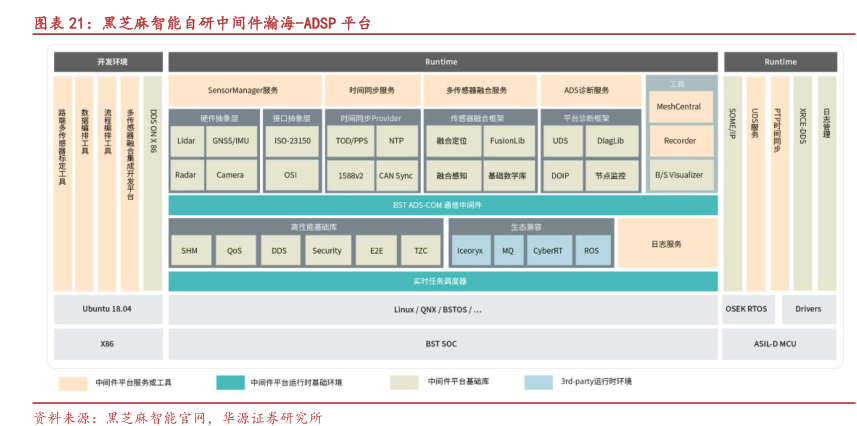Select the Iceoryx ecosystem block
The height and width of the screenshot is (426, 857).
[469, 251]
